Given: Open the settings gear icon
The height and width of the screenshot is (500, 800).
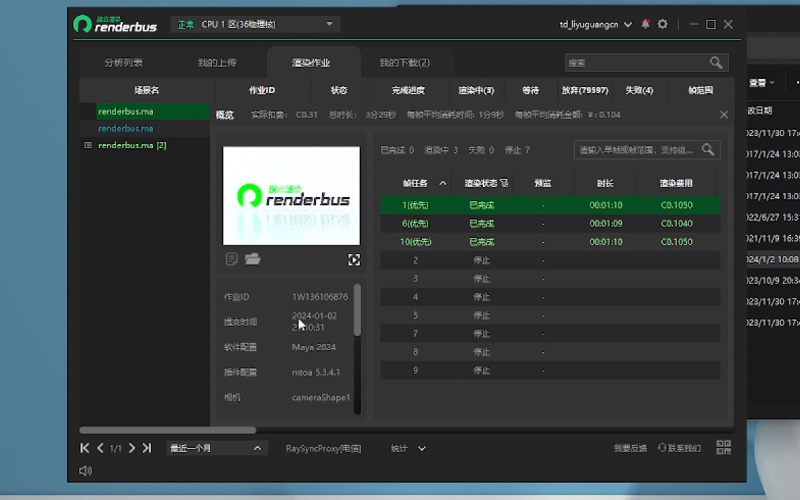Looking at the screenshot, I should 662,24.
